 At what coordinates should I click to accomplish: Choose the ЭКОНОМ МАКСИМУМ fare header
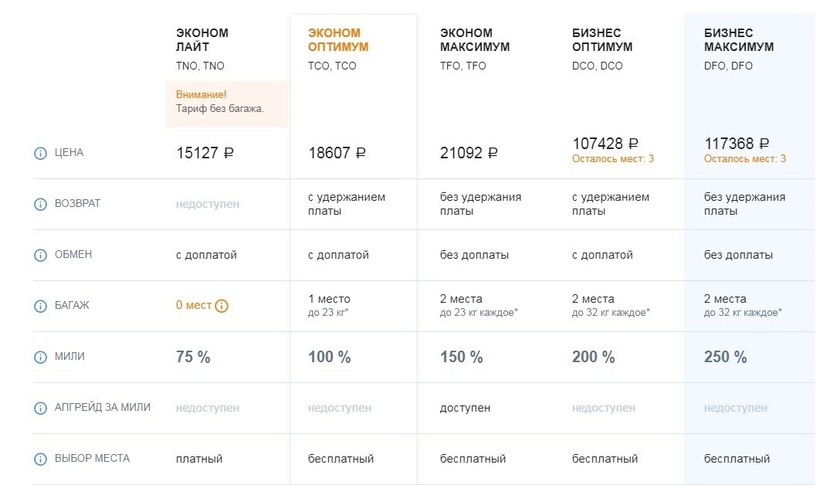coord(475,40)
